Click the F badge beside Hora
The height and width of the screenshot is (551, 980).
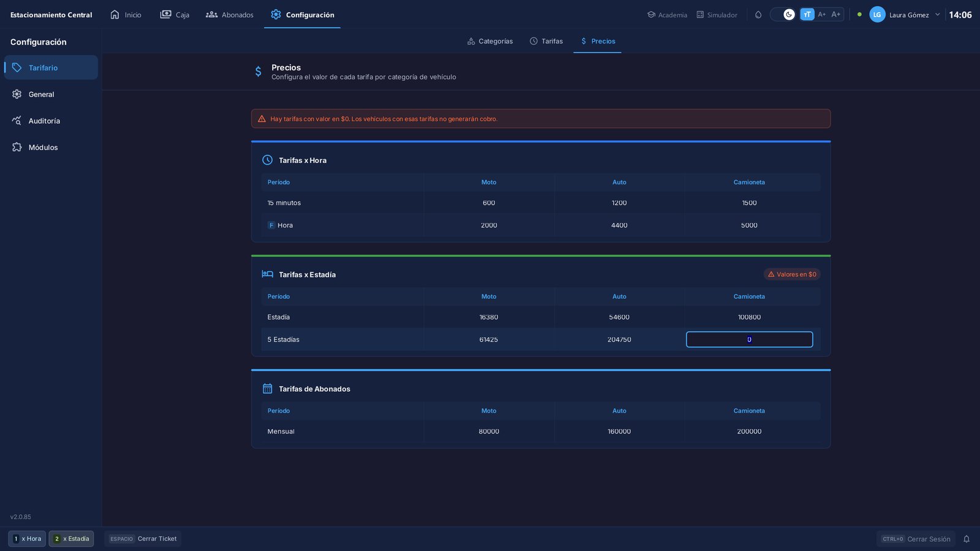coord(271,225)
